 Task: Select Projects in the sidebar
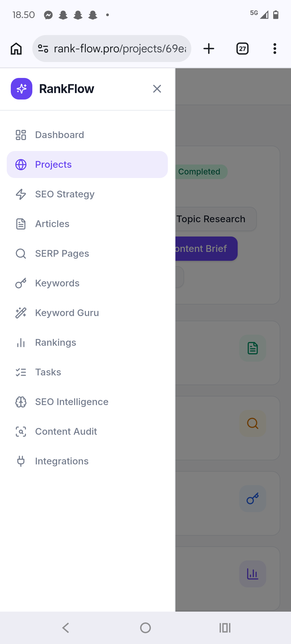coord(53,165)
